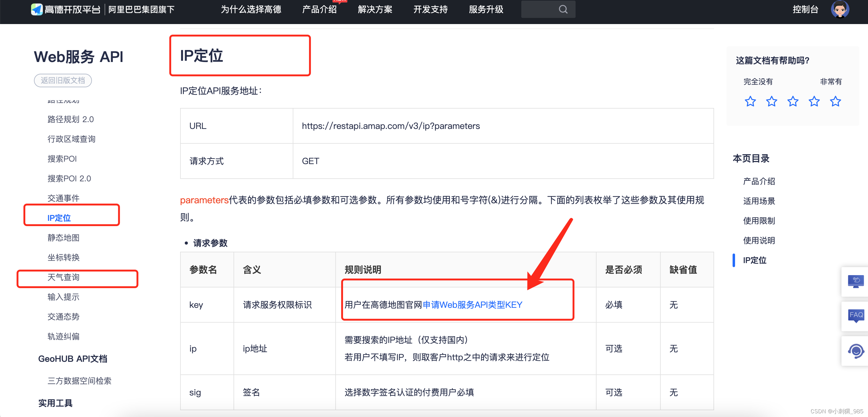Click the Amap paper-plane logo icon
Viewport: 868px width, 417px height.
37,10
